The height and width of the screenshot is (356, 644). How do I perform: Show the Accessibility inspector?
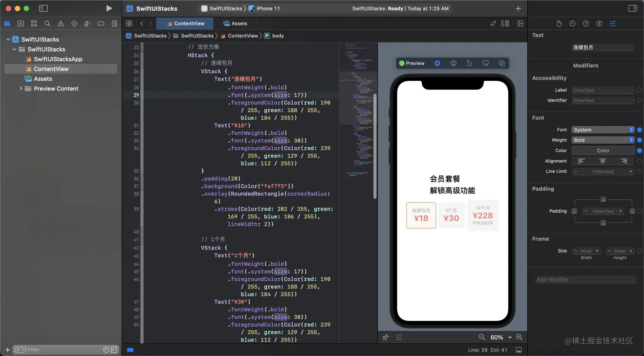pos(599,23)
